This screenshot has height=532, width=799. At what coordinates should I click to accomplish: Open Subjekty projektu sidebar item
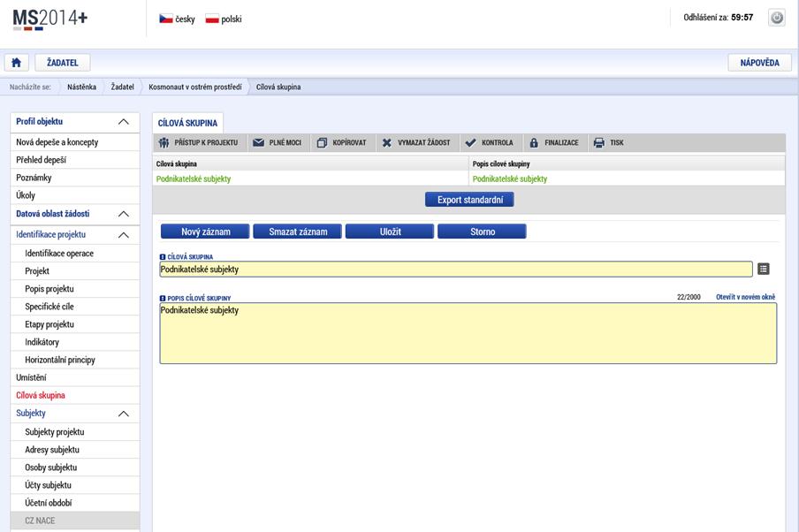[75, 432]
